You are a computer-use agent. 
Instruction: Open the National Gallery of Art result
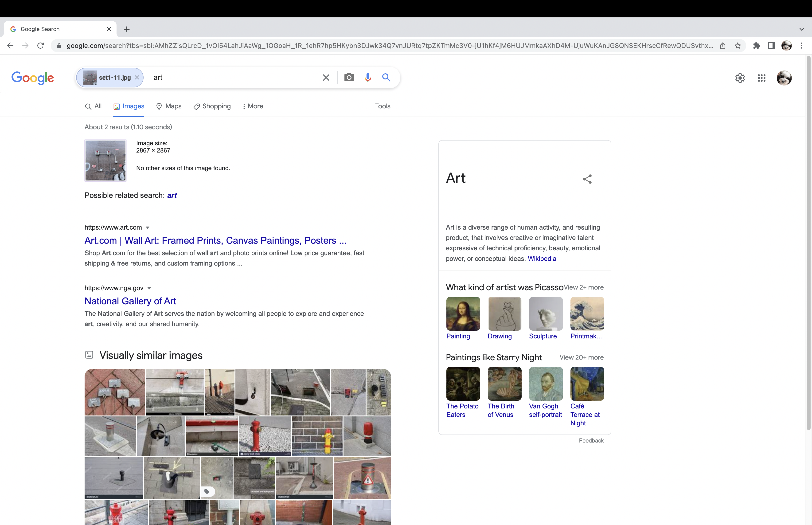[x=130, y=301]
